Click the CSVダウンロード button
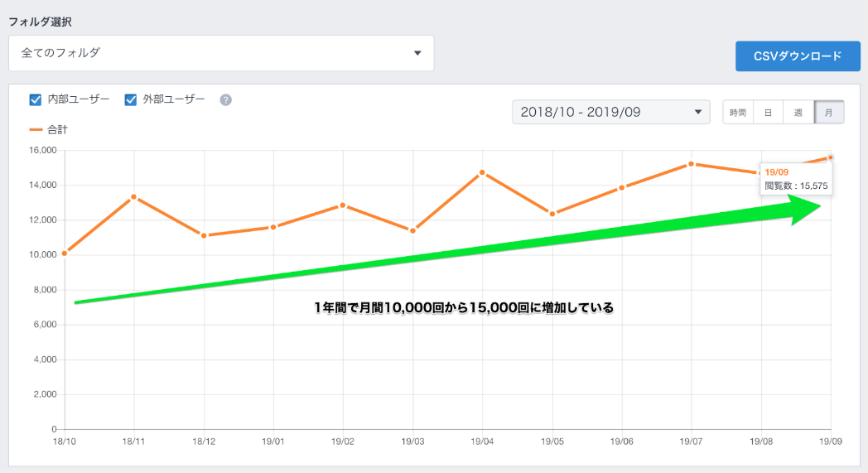The width and height of the screenshot is (868, 473). [x=798, y=56]
